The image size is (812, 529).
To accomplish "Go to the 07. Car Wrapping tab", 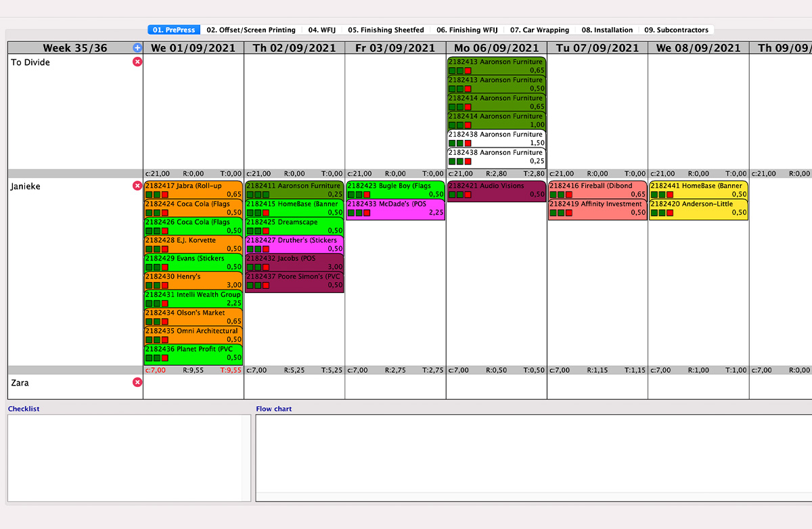I will click(x=540, y=30).
